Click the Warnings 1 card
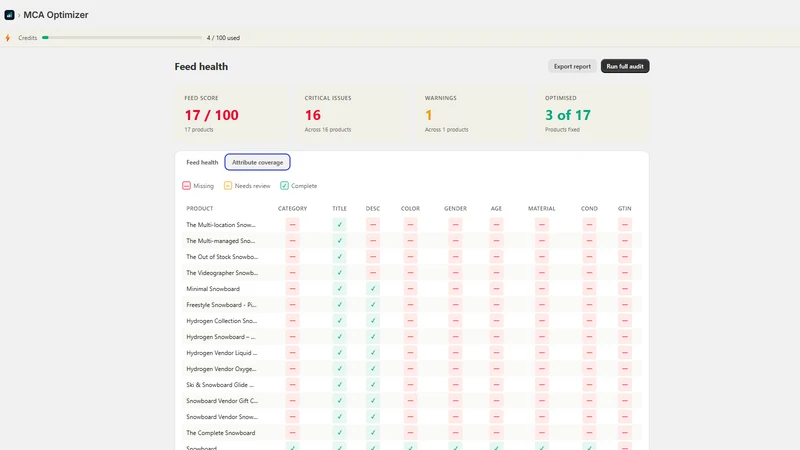 (472, 114)
